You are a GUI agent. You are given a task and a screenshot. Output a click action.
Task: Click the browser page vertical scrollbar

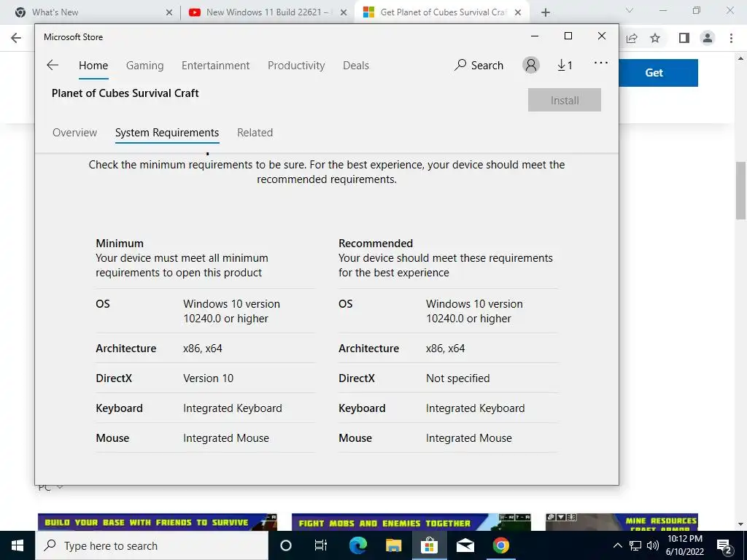pyautogui.click(x=741, y=190)
